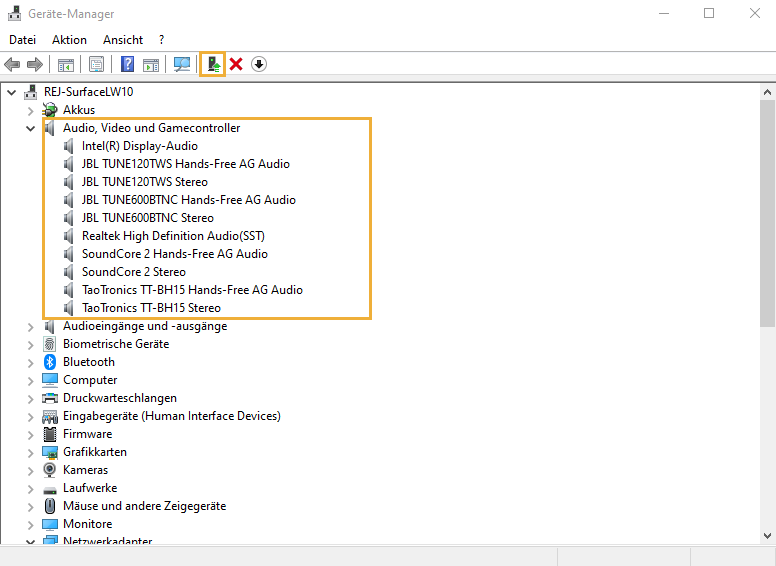
Task: Click the Monitore screen icon
Action: (50, 524)
